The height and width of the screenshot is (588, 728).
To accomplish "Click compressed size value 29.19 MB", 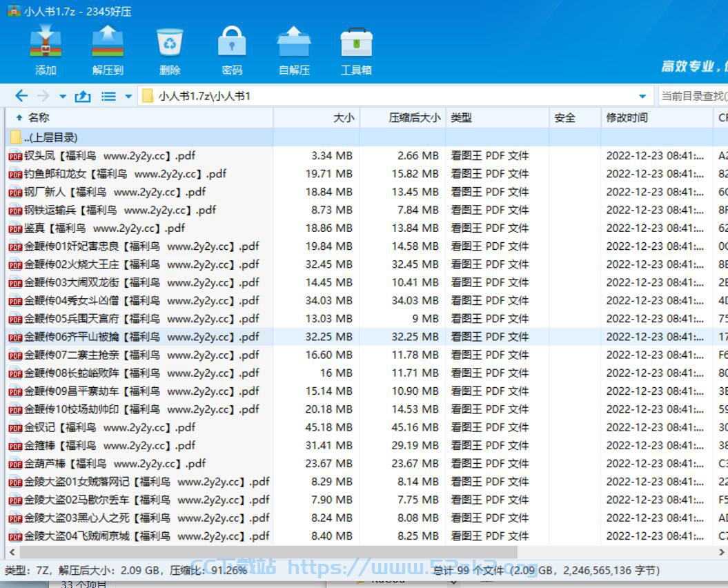I will coord(415,445).
